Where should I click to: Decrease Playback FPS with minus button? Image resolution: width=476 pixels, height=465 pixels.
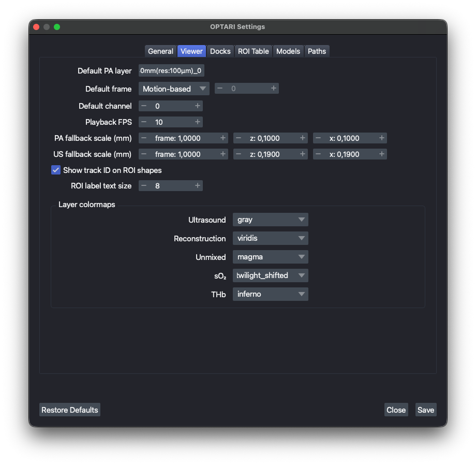click(x=144, y=122)
